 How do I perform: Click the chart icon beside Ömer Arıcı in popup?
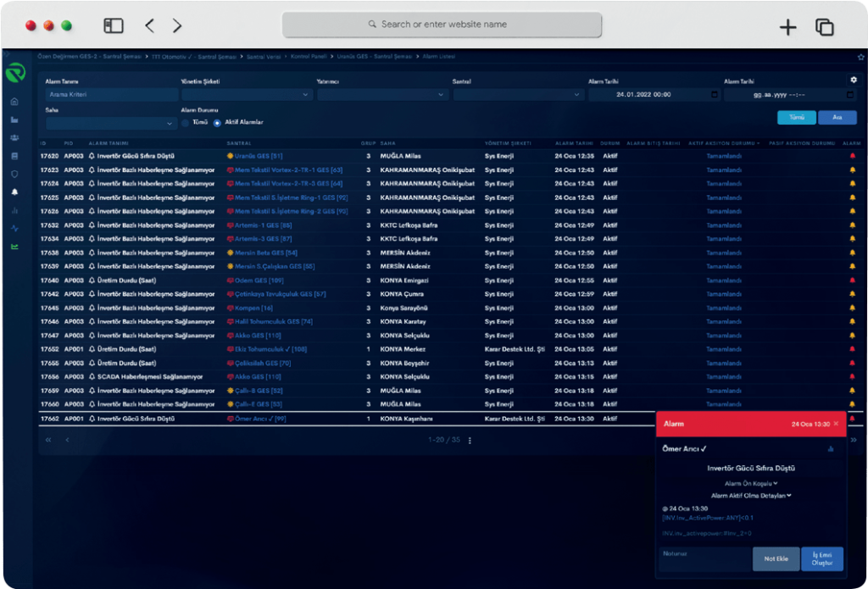click(x=831, y=449)
